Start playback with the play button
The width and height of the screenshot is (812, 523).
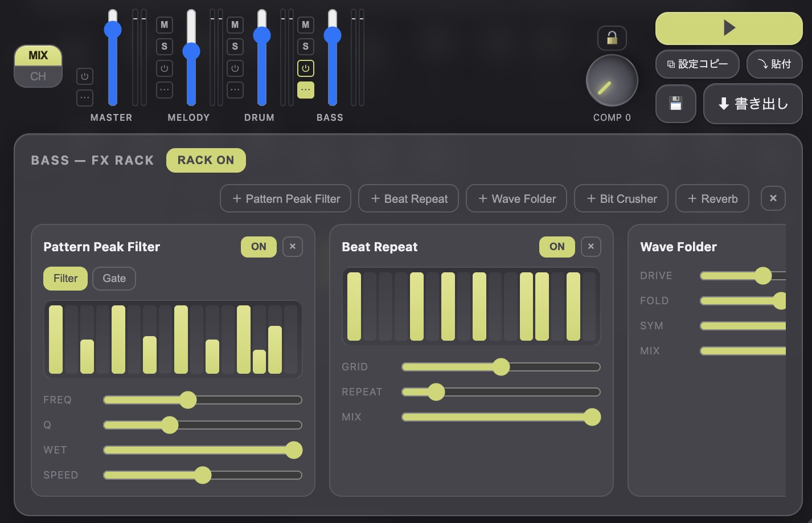pyautogui.click(x=729, y=28)
